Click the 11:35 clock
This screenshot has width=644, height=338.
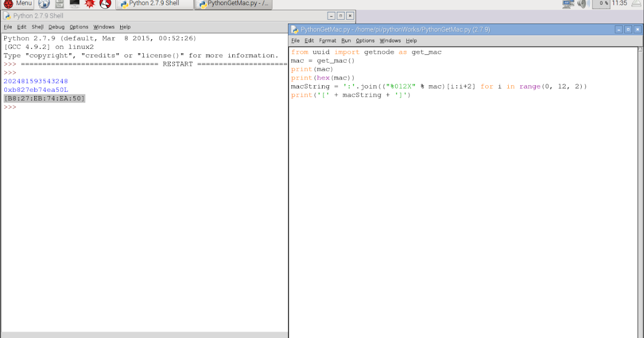[x=619, y=4]
